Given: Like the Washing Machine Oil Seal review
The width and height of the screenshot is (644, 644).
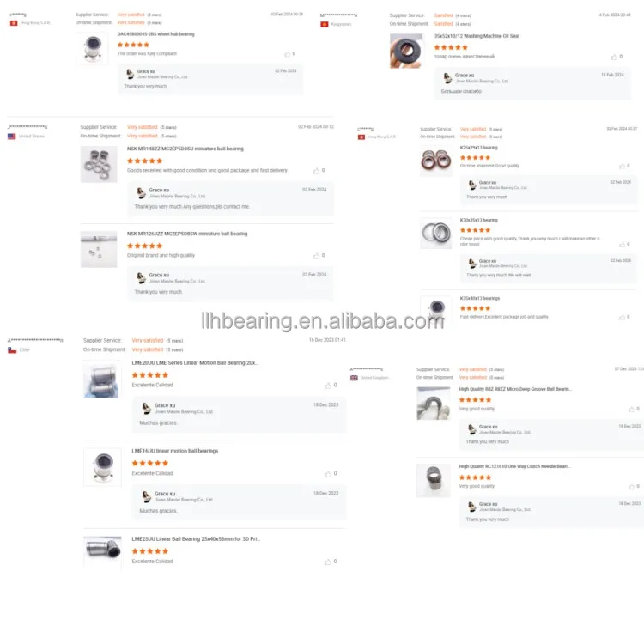Looking at the screenshot, I should coord(614,57).
